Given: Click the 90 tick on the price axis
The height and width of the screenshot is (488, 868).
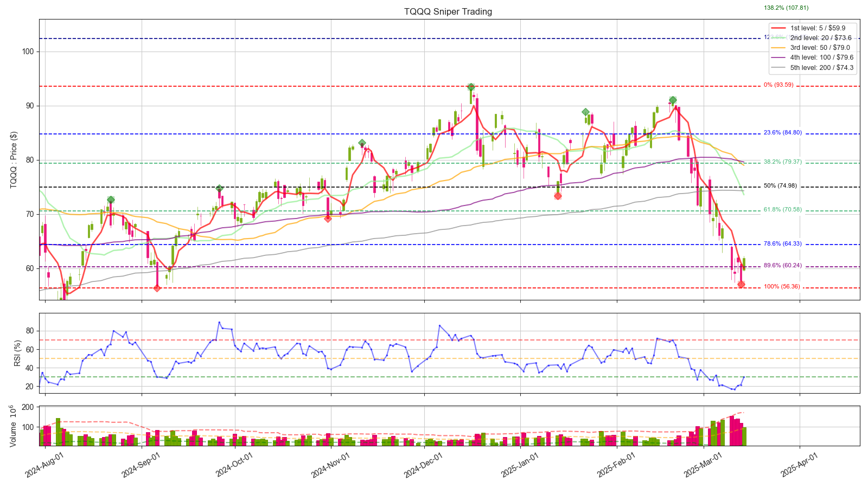Looking at the screenshot, I should click(x=30, y=106).
